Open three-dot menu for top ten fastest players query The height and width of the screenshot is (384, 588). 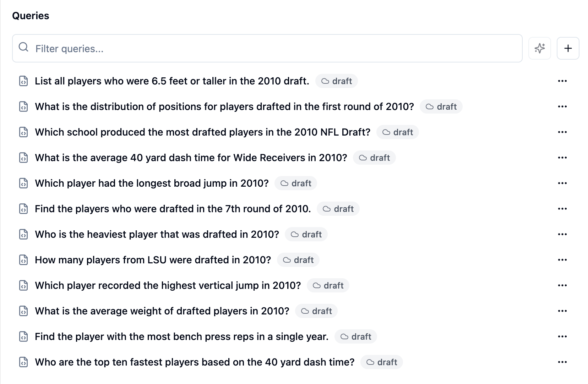(562, 362)
